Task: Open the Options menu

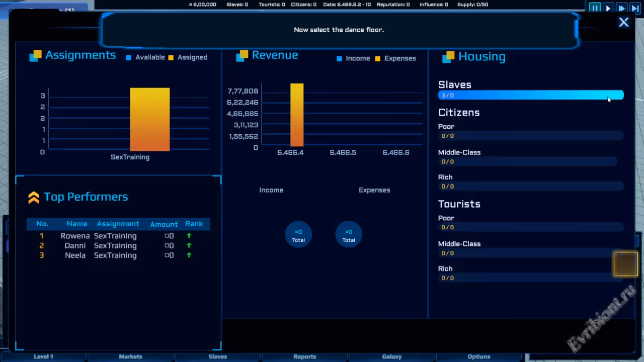Action: coord(478,356)
